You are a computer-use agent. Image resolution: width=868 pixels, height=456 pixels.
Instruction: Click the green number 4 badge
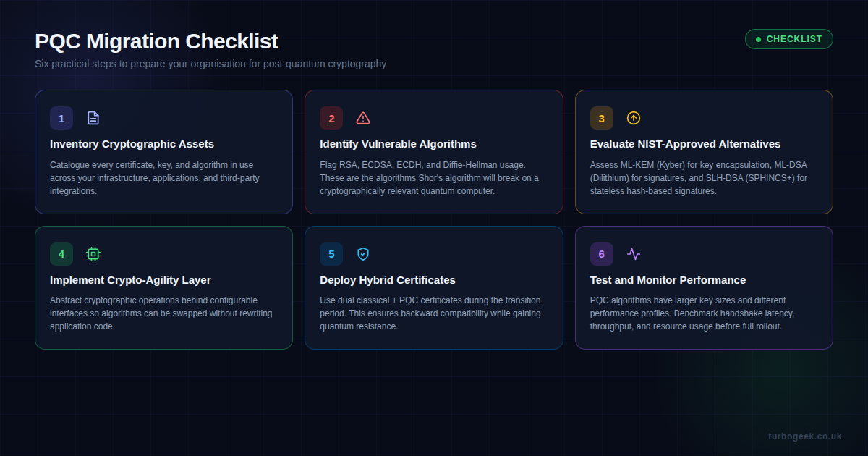click(x=61, y=253)
